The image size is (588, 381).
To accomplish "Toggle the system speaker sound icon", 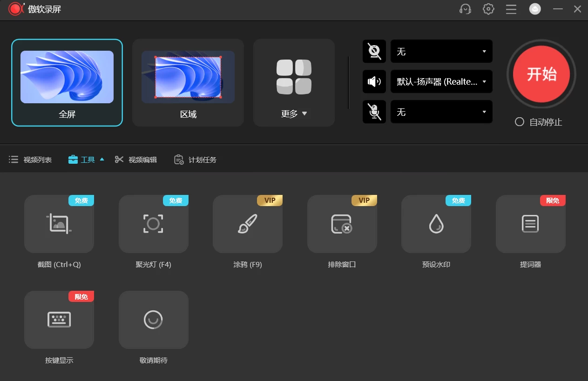I will [374, 81].
